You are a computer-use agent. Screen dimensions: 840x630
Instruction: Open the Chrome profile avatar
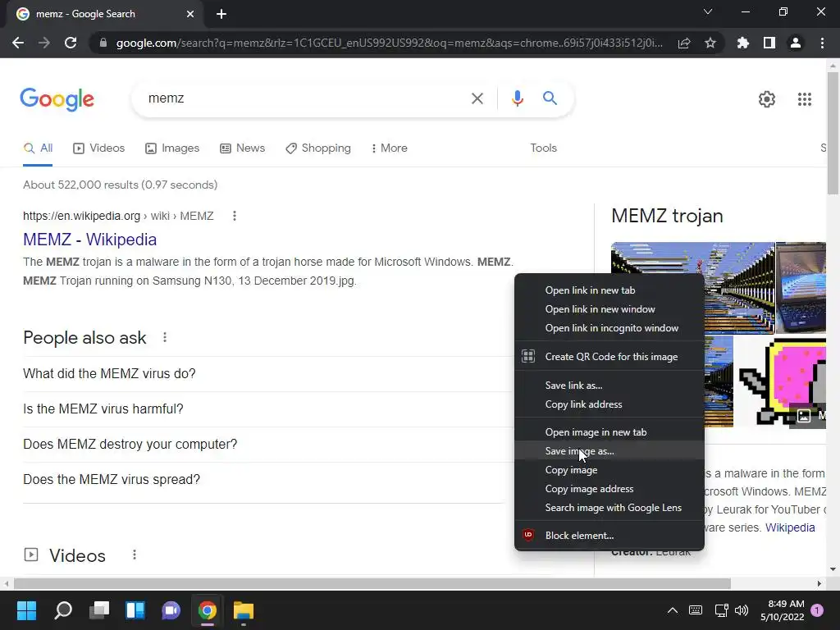(x=796, y=43)
